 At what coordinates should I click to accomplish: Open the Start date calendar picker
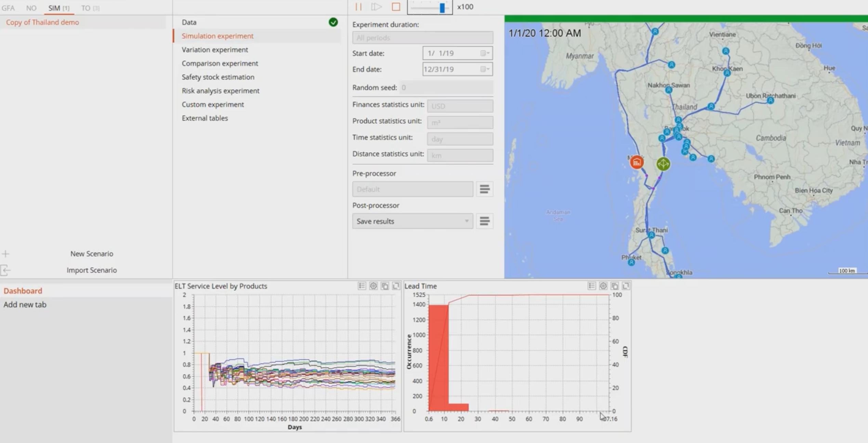pos(484,53)
